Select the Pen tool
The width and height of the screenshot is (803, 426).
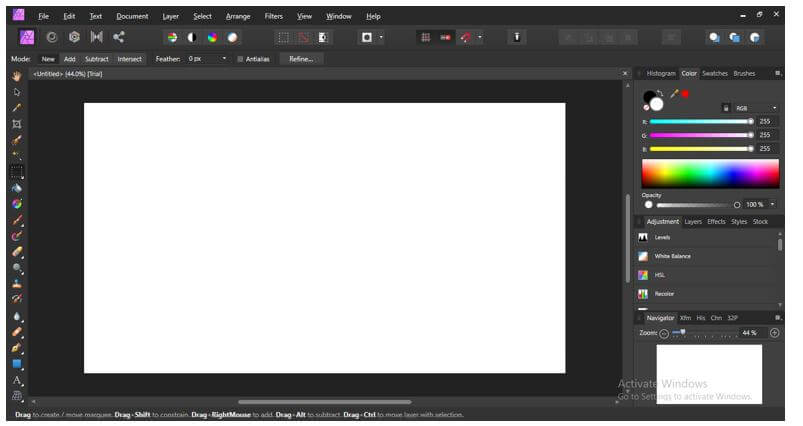[x=17, y=348]
